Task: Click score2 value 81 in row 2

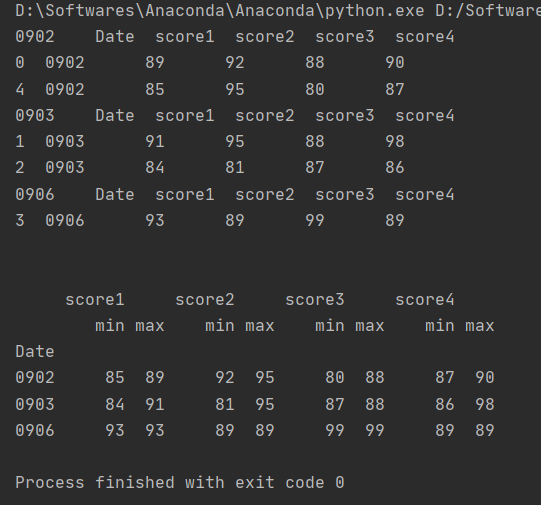Action: [x=235, y=168]
